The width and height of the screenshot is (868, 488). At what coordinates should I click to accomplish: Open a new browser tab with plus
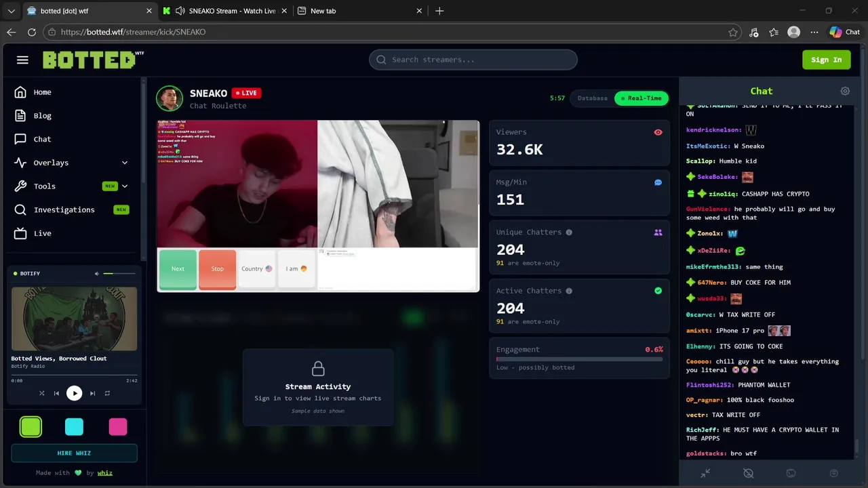click(x=439, y=11)
